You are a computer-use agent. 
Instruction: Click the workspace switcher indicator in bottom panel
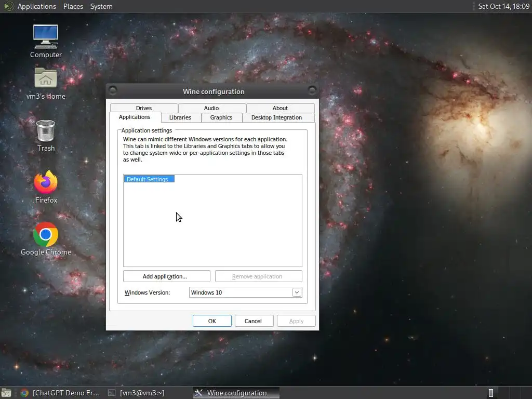point(490,393)
